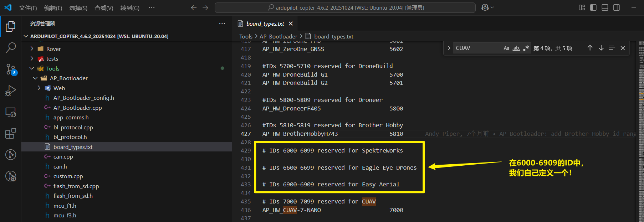Viewport: 644px width, 222px height.
Task: Toggle Match Whole Word in find widget
Action: click(516, 48)
